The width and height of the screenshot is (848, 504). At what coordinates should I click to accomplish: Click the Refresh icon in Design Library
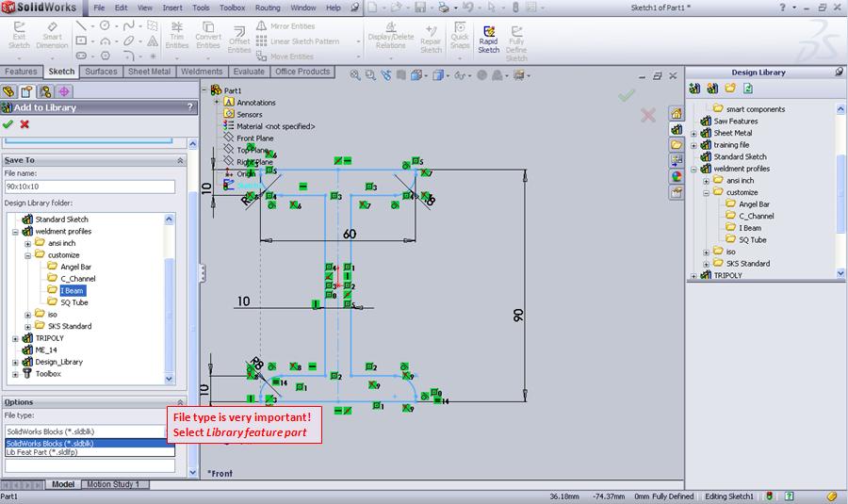(748, 89)
